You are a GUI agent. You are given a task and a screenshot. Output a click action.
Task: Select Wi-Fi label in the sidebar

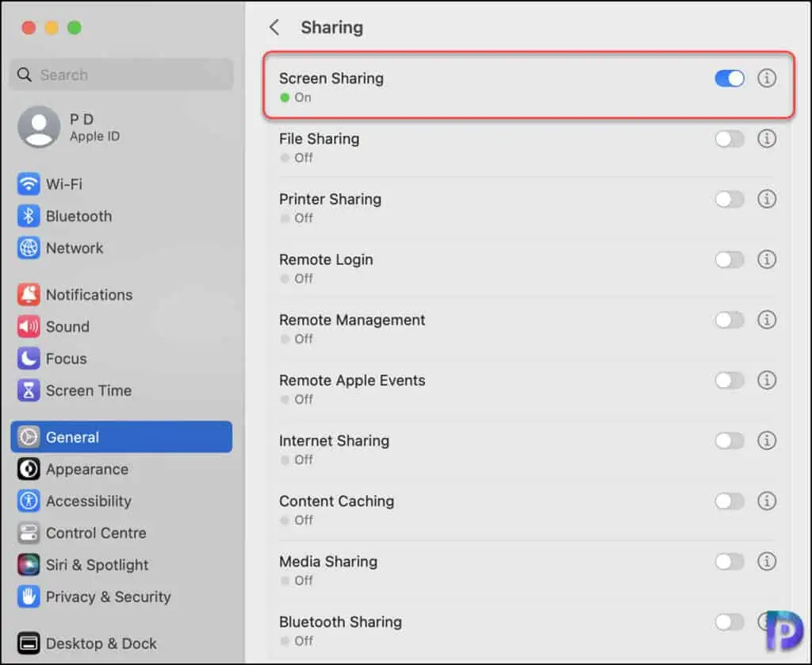(64, 184)
